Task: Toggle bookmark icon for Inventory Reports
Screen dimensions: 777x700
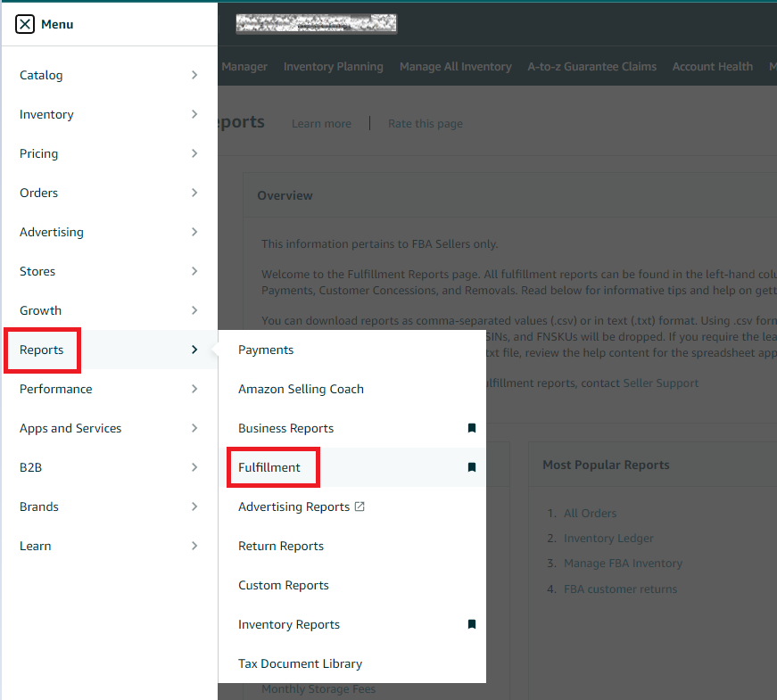Action: 472,624
